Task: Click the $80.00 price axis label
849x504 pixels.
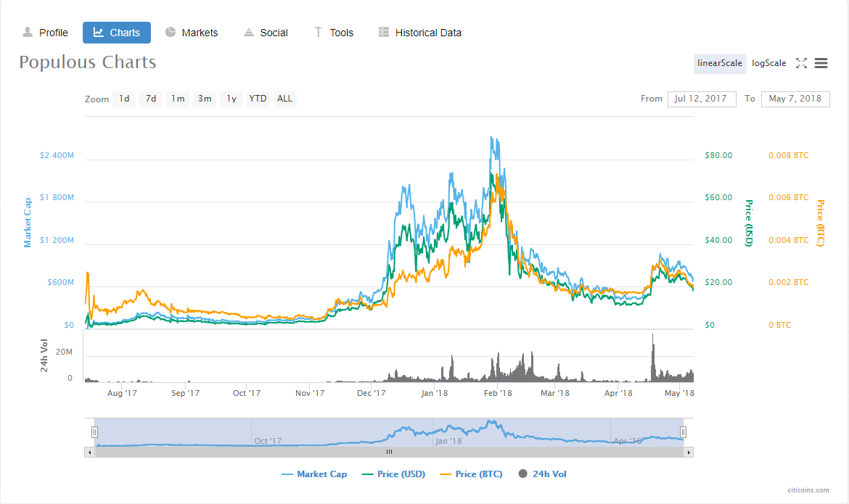Action: [x=718, y=155]
